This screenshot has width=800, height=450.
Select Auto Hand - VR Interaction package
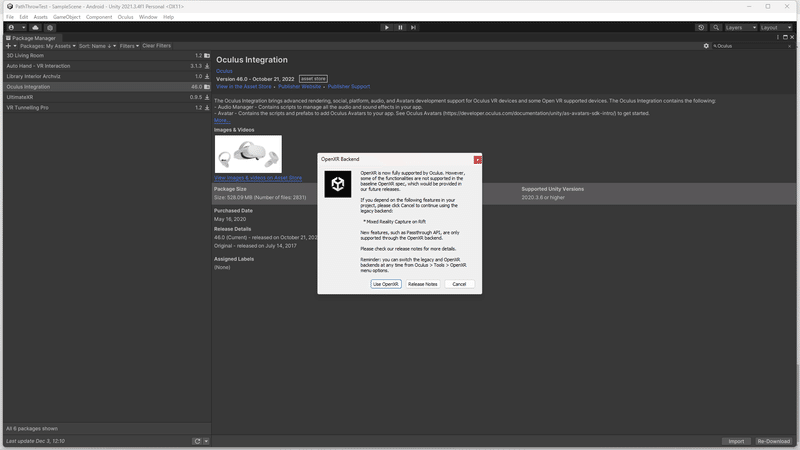[107, 66]
